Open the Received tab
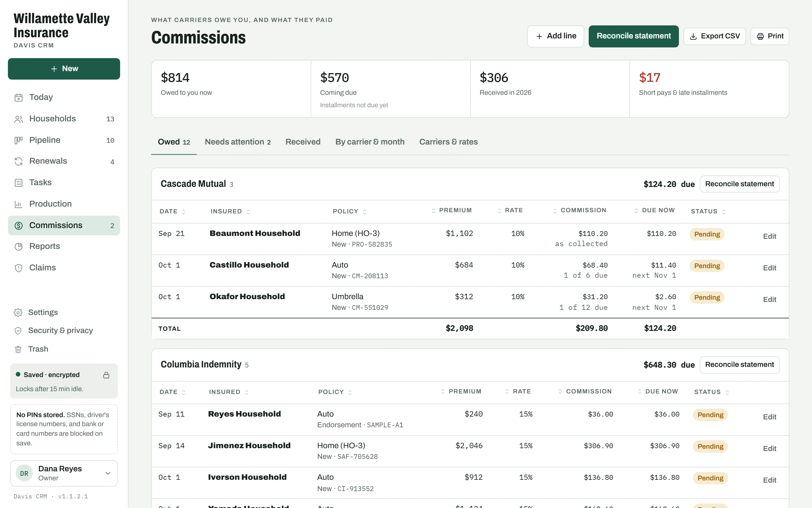This screenshot has width=812, height=508. pos(303,142)
